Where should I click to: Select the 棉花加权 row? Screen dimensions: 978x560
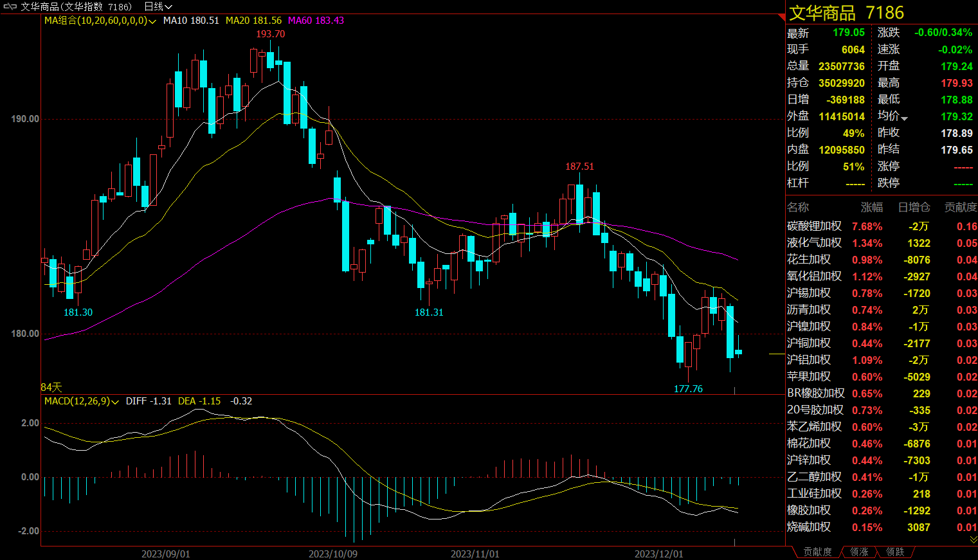[x=882, y=444]
